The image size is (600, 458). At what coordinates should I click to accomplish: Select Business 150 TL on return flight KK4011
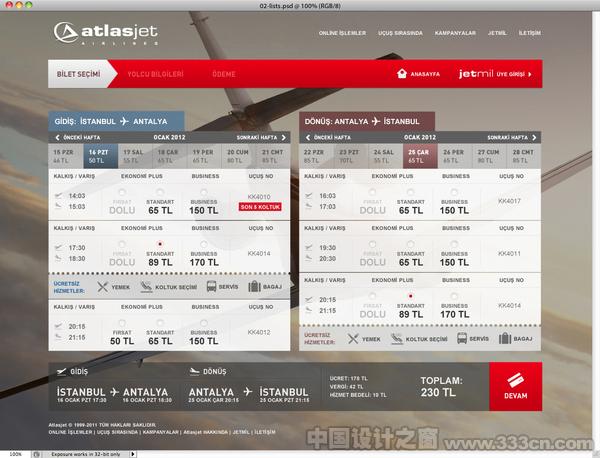click(454, 244)
